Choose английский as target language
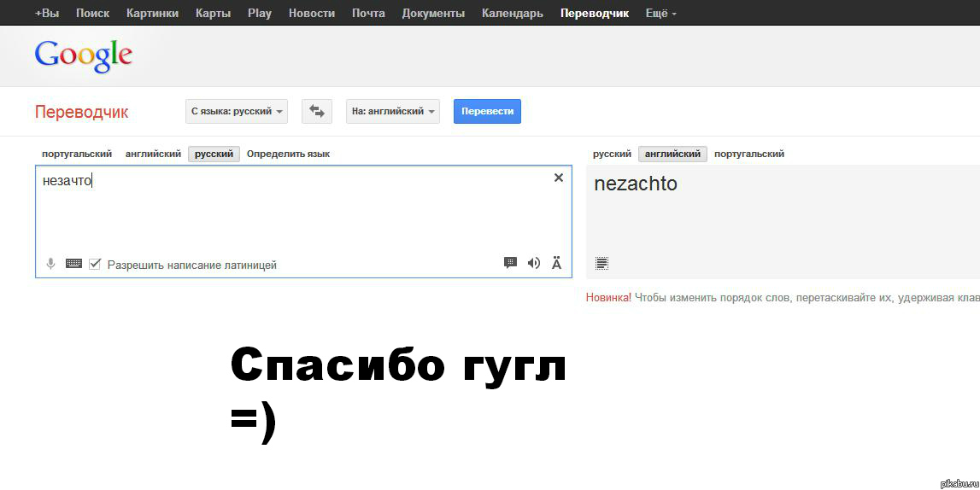This screenshot has height=490, width=980. point(672,154)
